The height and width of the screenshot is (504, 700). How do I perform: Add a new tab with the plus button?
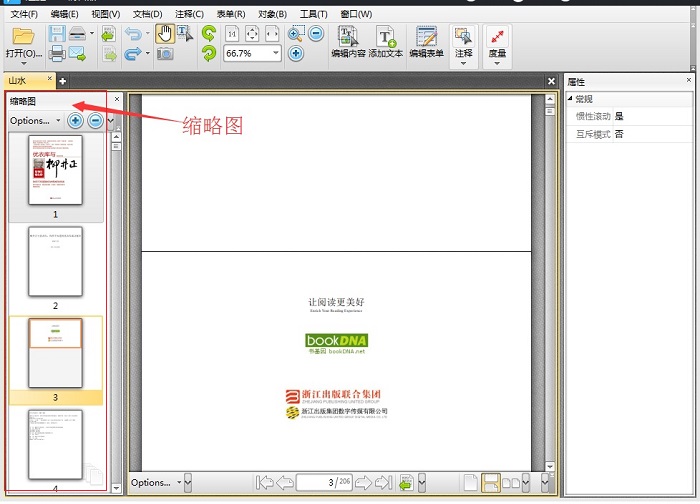62,81
